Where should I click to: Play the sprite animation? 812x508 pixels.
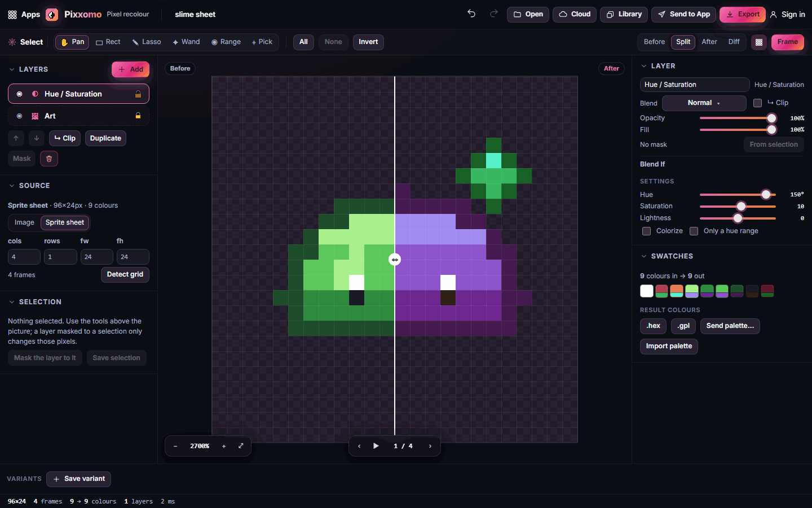[x=376, y=446]
